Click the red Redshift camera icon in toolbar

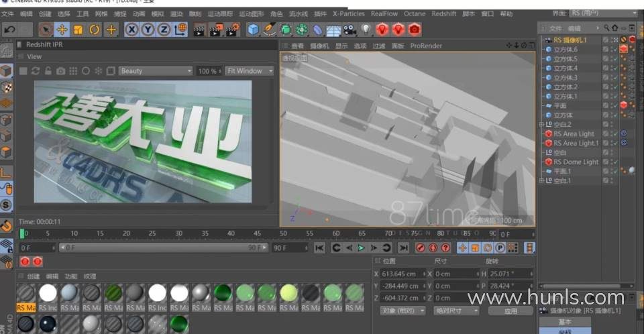pyautogui.click(x=415, y=30)
